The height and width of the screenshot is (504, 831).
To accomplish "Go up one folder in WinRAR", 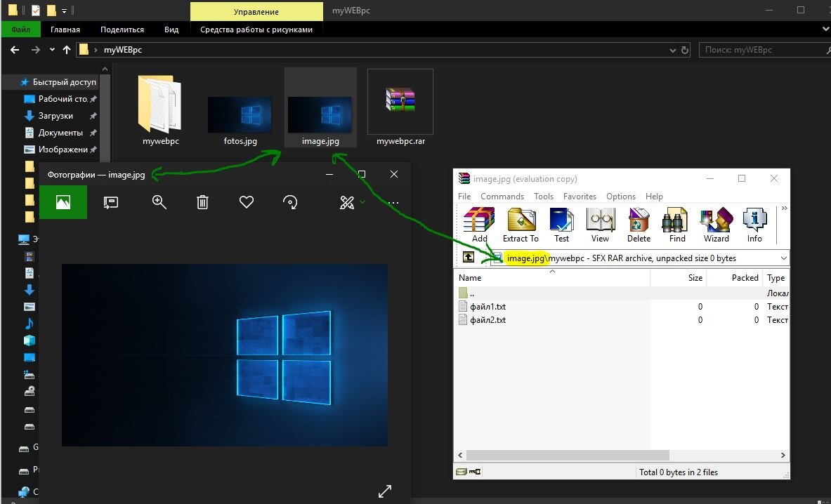I will pos(468,258).
